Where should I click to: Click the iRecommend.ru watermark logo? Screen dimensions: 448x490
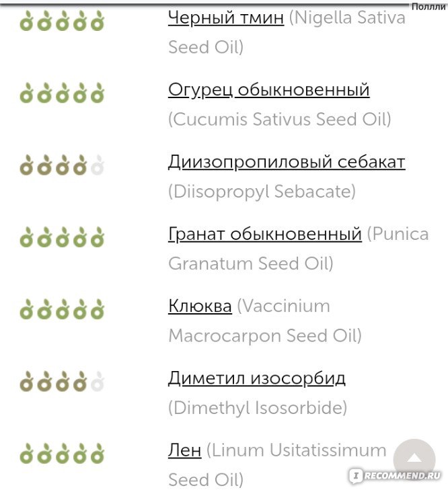pos(396,476)
